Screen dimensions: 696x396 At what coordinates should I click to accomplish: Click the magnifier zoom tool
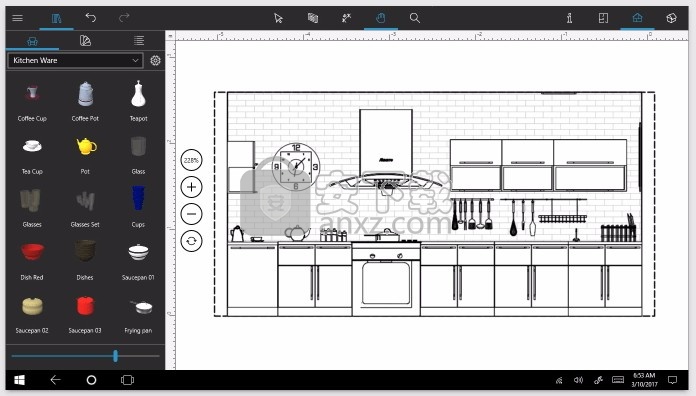(x=415, y=18)
